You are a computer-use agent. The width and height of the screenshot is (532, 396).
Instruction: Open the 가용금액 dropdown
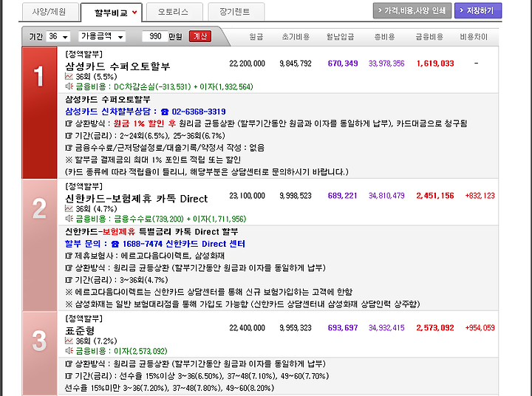tap(102, 36)
